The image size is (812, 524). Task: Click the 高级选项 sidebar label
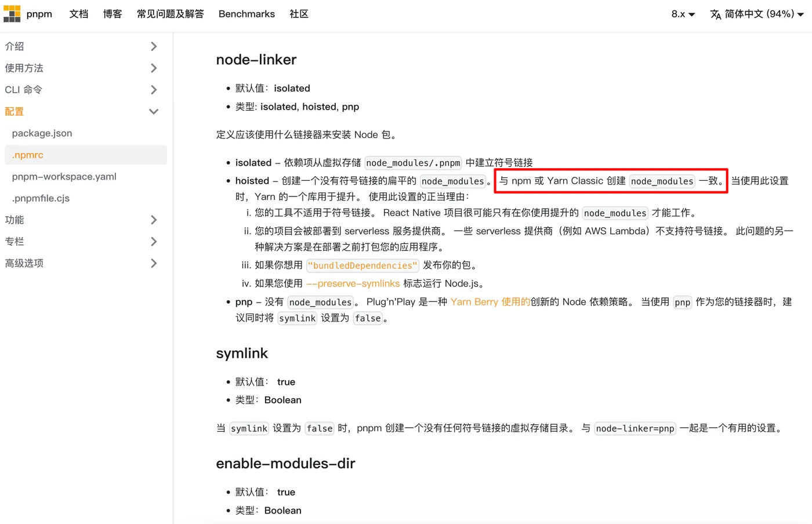point(24,263)
